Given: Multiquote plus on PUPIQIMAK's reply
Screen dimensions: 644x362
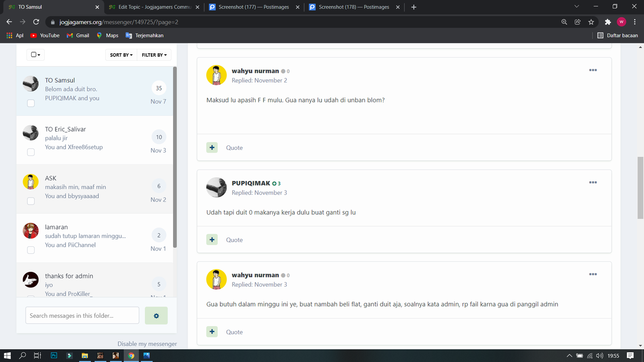Looking at the screenshot, I should (x=212, y=240).
